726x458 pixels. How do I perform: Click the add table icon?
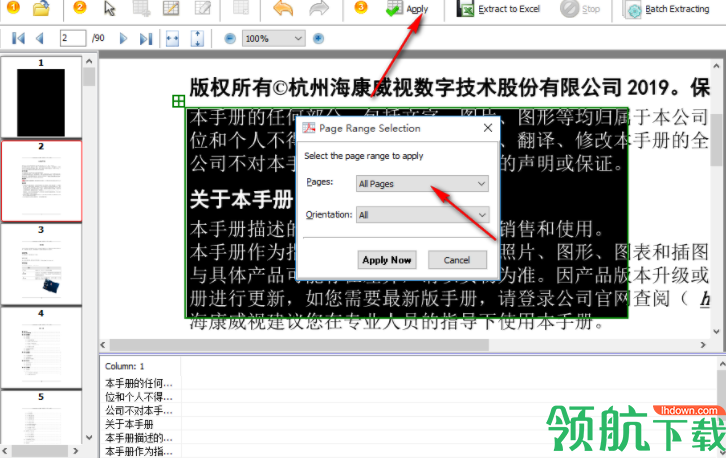(141, 8)
